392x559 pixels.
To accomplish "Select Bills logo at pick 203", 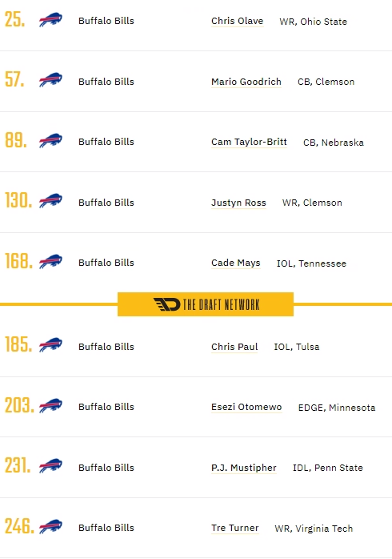I will point(50,405).
